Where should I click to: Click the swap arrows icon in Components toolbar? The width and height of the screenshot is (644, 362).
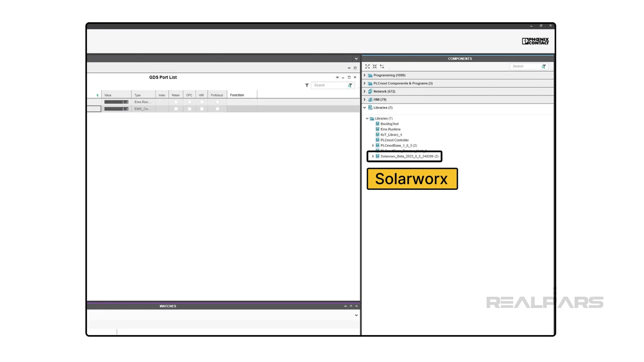tap(382, 66)
